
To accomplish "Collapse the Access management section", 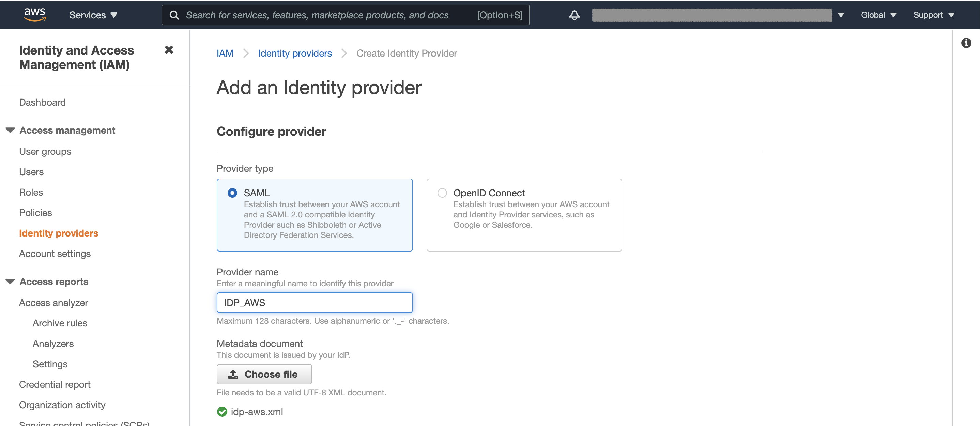I will [x=10, y=131].
